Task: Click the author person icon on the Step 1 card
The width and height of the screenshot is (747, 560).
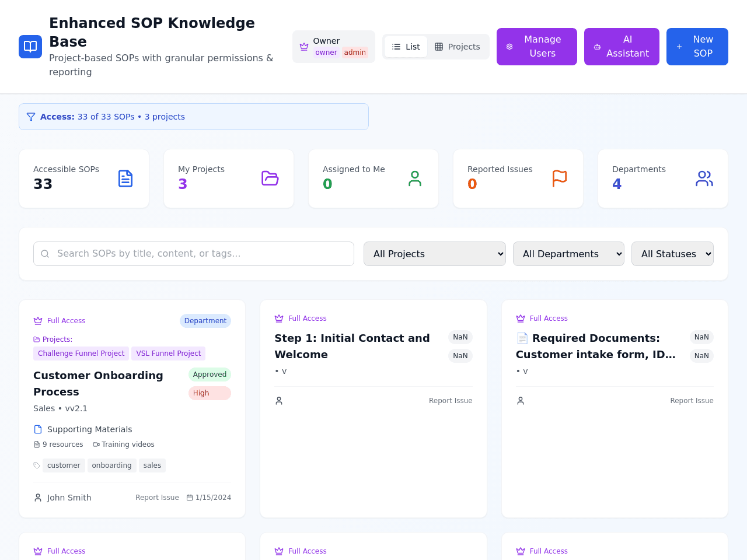Action: 279,401
